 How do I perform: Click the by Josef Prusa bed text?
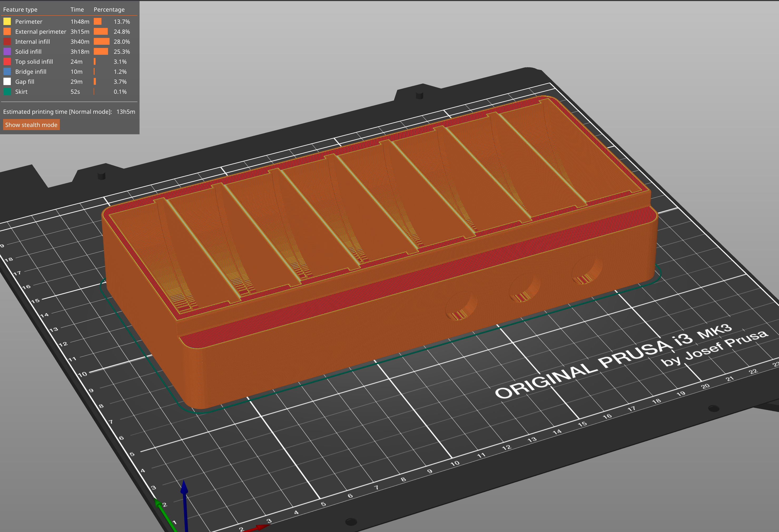(714, 349)
